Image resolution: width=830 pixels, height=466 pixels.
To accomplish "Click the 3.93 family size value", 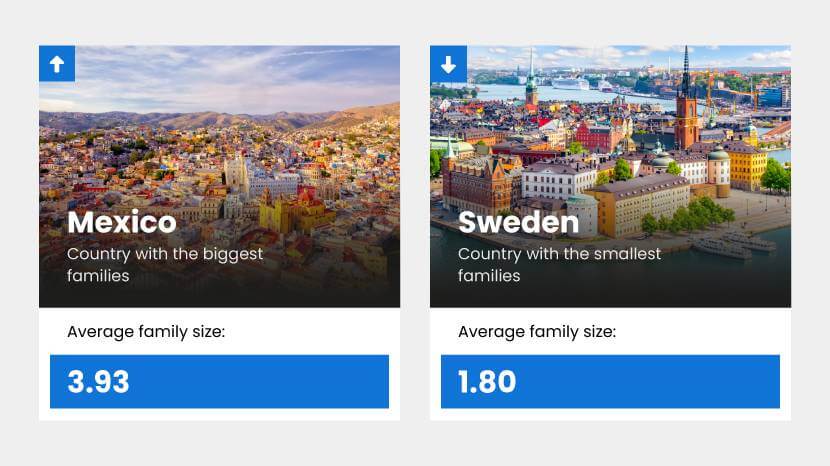I will 99,382.
